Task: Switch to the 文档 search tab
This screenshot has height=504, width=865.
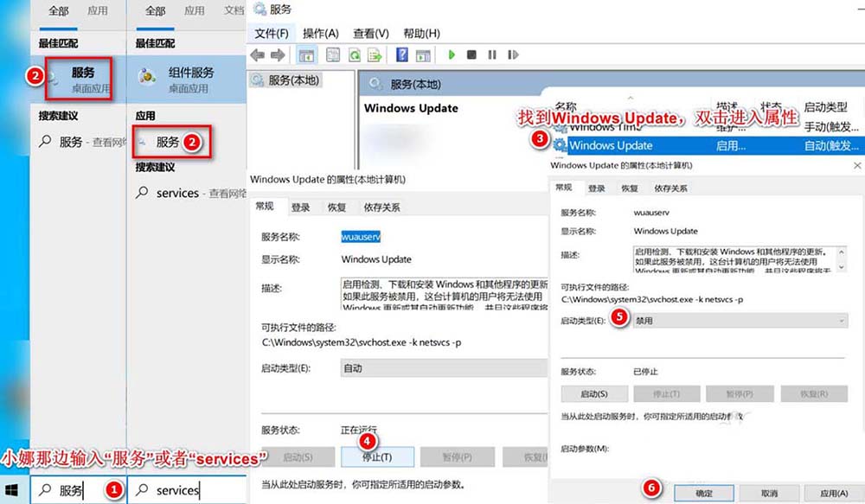Action: (234, 10)
